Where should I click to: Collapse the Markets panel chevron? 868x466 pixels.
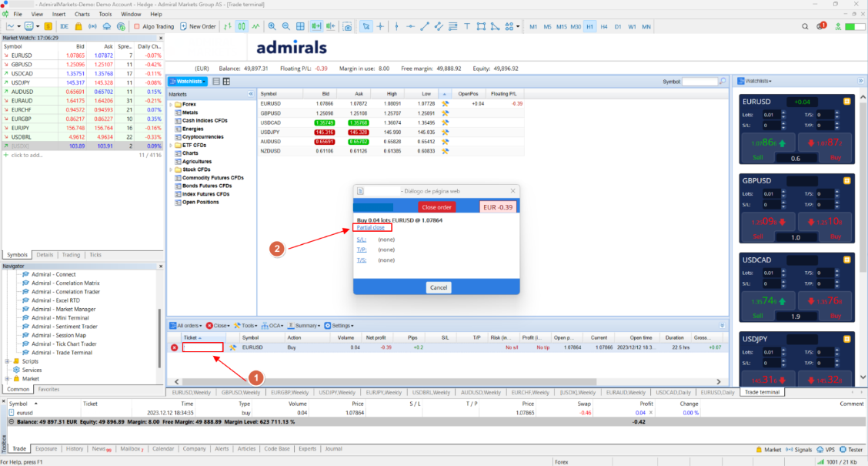click(x=251, y=94)
